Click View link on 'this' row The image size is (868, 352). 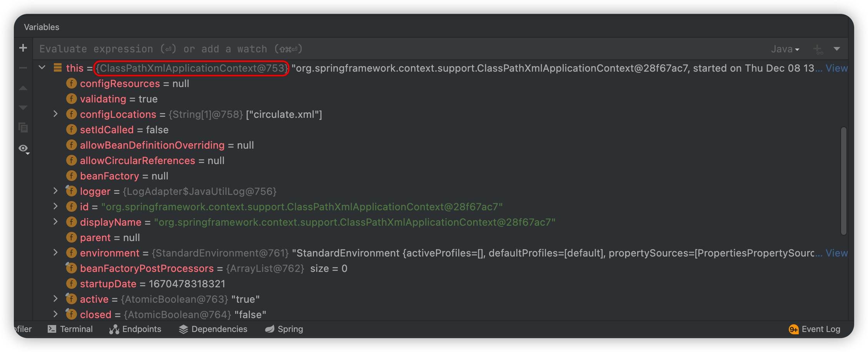836,68
